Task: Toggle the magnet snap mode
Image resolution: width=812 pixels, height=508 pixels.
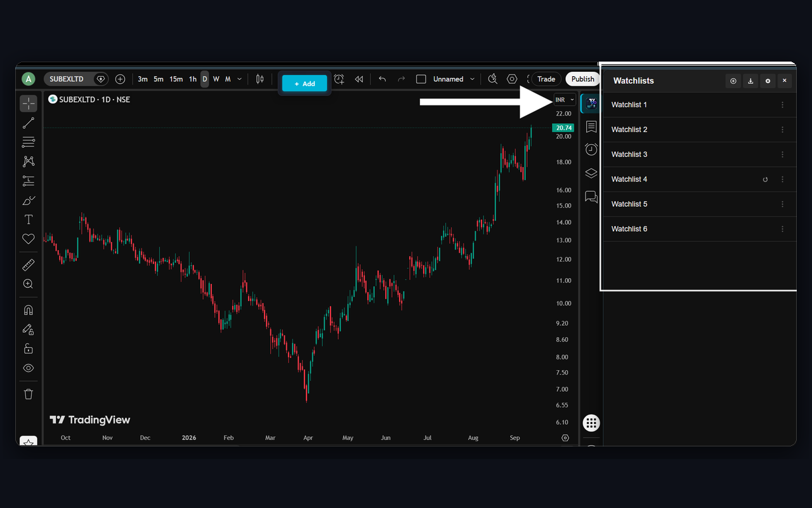Action: click(29, 311)
